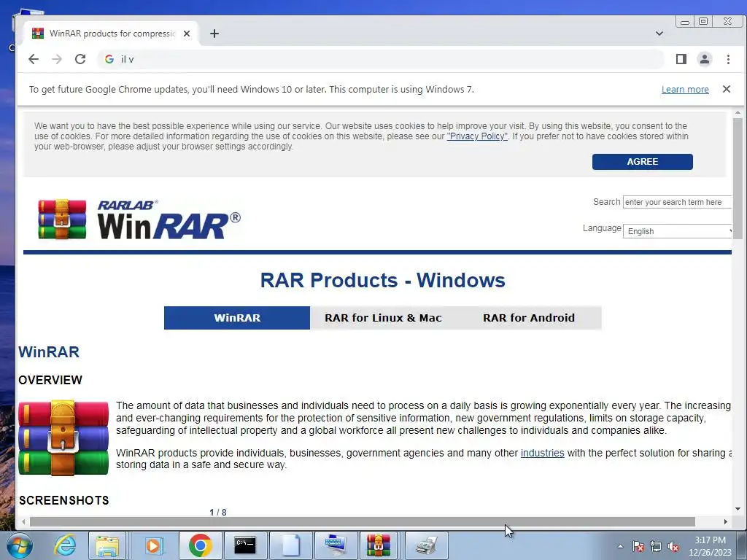The height and width of the screenshot is (560, 747).
Task: Open the printer/fax taskbar item
Action: tap(426, 545)
